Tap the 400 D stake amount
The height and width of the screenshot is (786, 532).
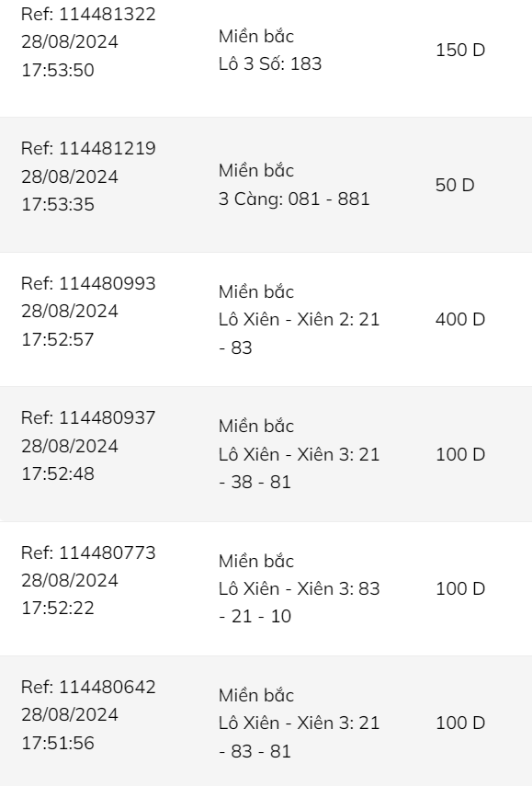tap(460, 319)
